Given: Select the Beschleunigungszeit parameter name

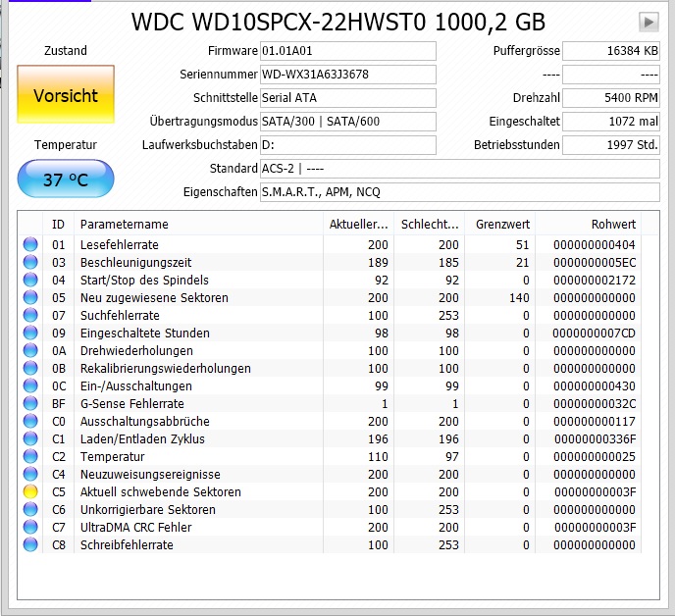Looking at the screenshot, I should tap(135, 262).
